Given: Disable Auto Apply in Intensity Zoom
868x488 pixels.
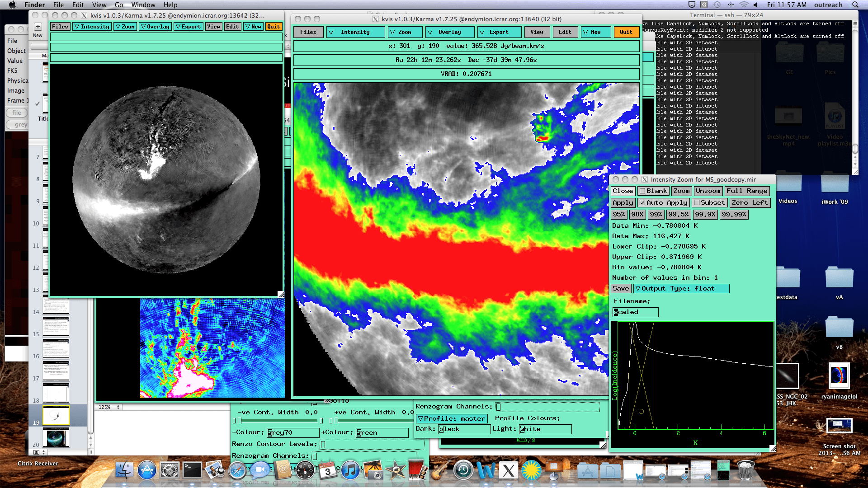Looking at the screenshot, I should click(664, 203).
